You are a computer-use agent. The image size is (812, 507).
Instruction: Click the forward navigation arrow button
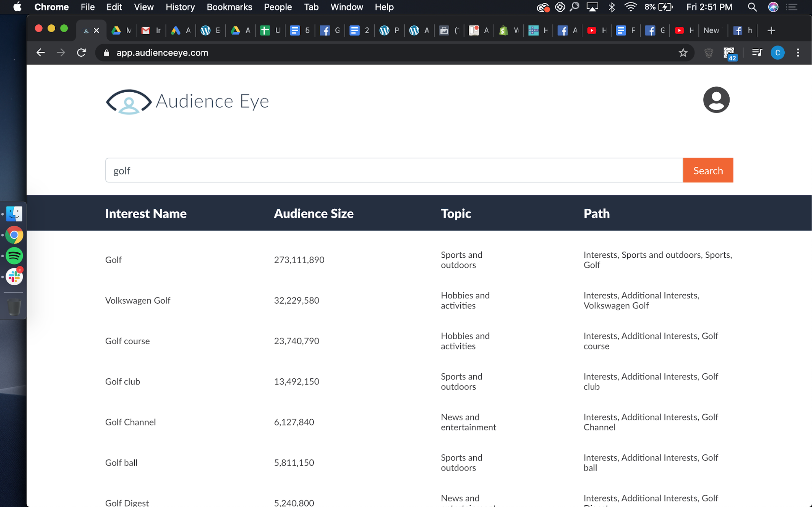[x=61, y=53]
